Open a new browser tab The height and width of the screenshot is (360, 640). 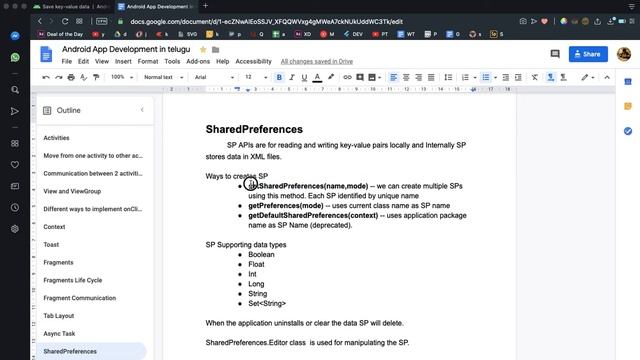click(206, 6)
